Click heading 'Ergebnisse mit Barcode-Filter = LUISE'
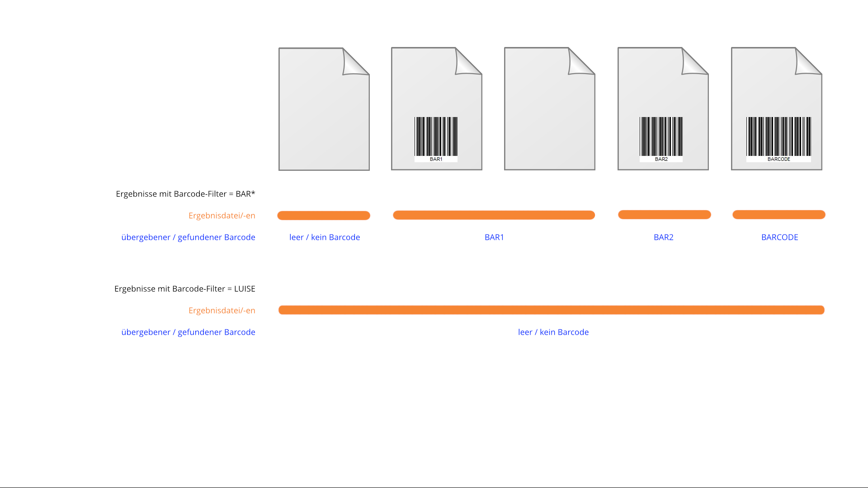Image resolution: width=868 pixels, height=488 pixels. click(x=184, y=289)
